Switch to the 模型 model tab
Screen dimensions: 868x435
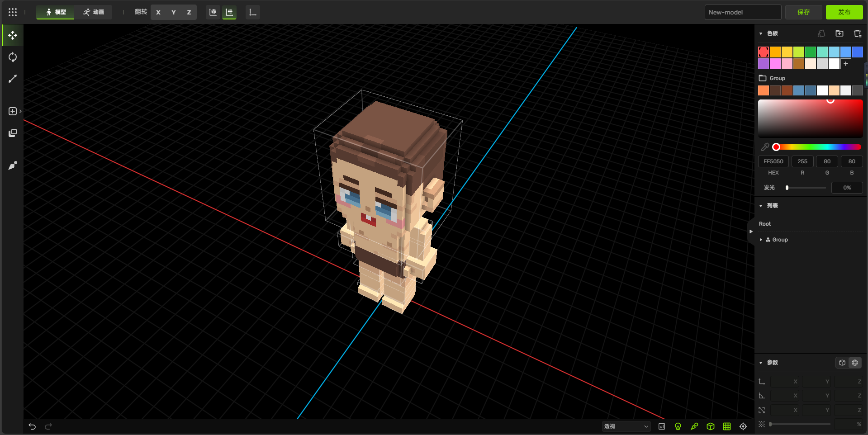56,12
